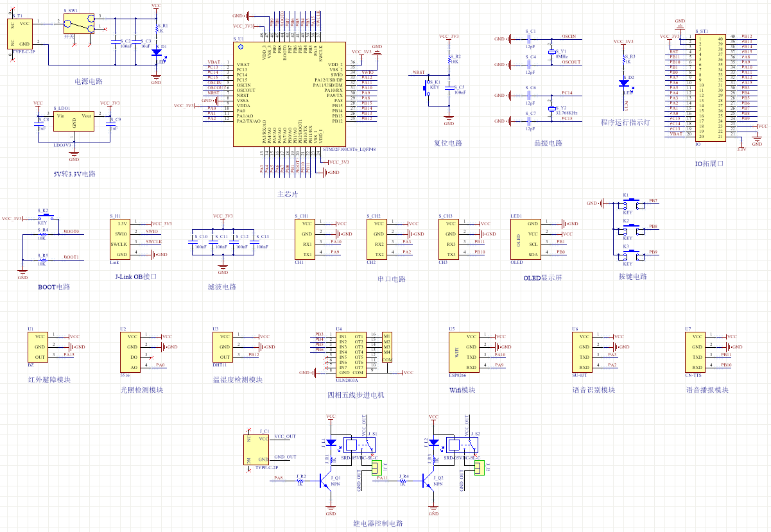Select the S_LDO1 regulator block
The width and height of the screenshot is (771, 532).
coord(74,121)
